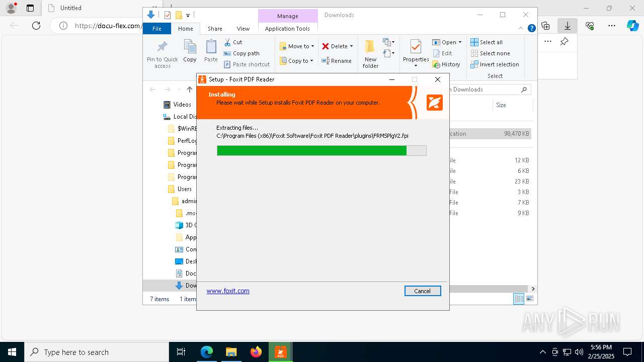Open File Explorer help icon
This screenshot has height=362, width=644.
tap(531, 29)
